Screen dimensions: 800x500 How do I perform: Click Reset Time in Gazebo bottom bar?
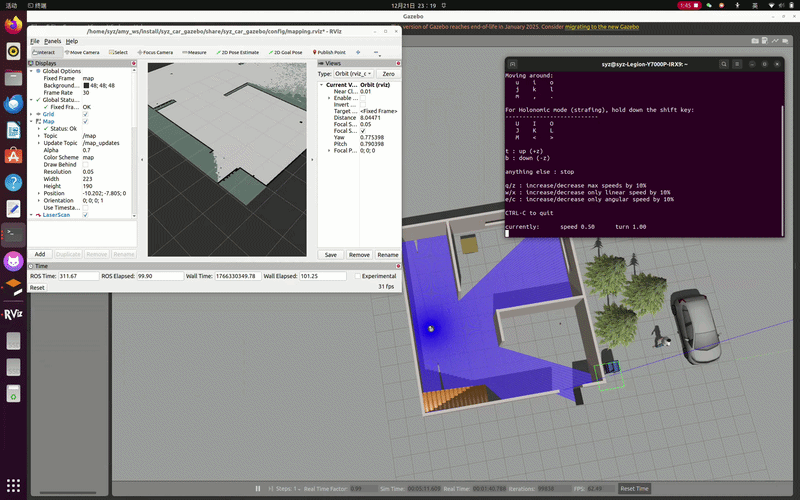(x=634, y=488)
